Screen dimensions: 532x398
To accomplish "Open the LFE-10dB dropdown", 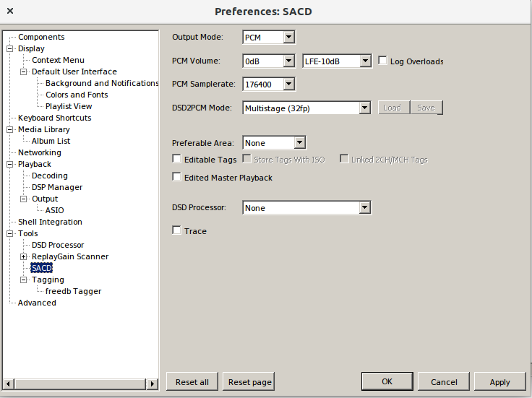I will tap(366, 61).
